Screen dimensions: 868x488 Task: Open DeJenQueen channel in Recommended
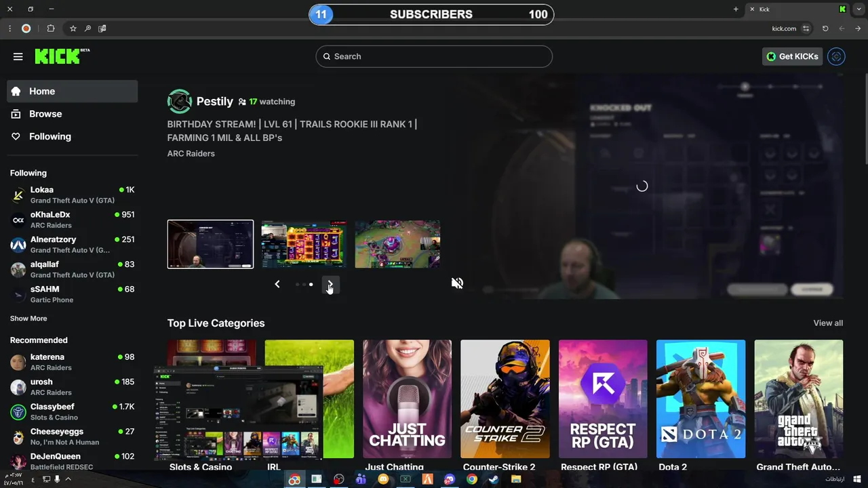[72, 461]
